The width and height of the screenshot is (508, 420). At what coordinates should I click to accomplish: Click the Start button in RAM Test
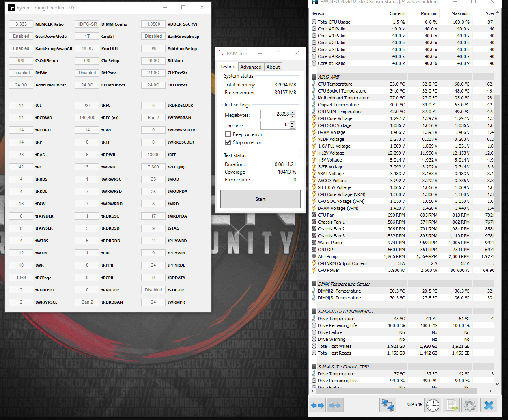(260, 199)
